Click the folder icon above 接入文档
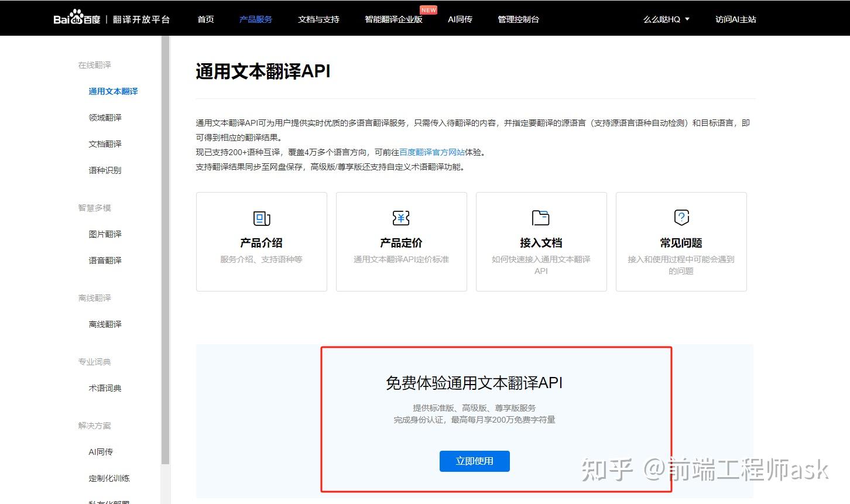 (540, 218)
